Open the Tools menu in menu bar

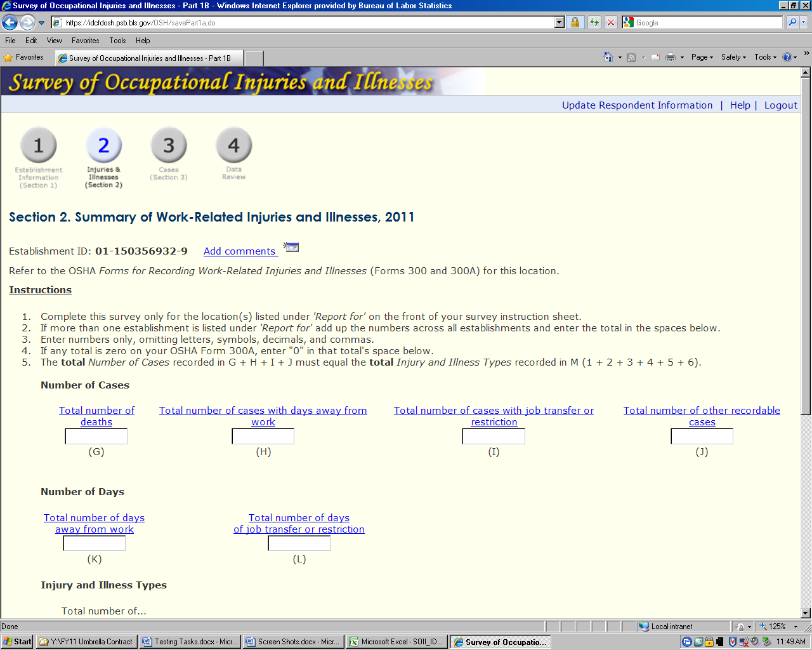pos(117,41)
